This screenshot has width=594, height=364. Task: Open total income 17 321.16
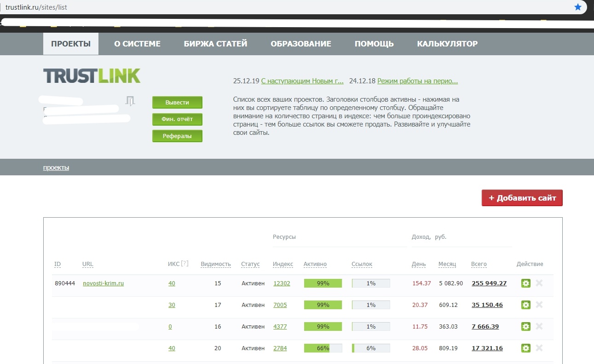click(x=487, y=348)
